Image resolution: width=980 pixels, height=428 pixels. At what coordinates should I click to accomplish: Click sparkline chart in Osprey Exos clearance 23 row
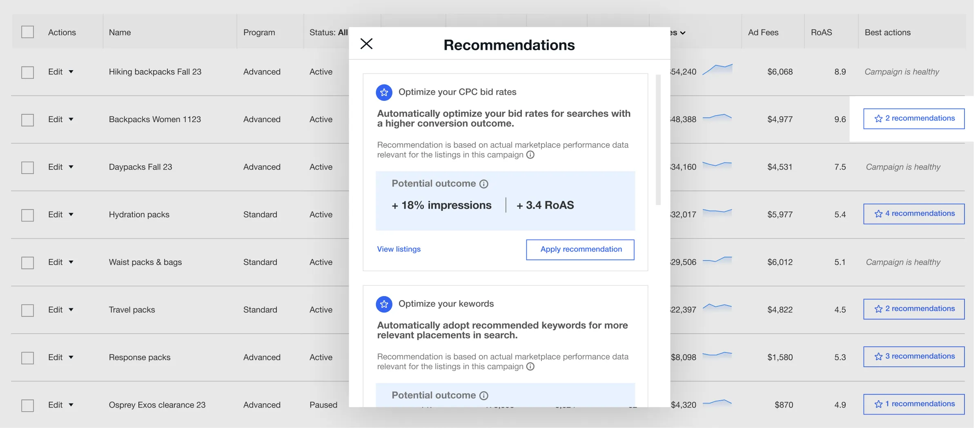[717, 402]
